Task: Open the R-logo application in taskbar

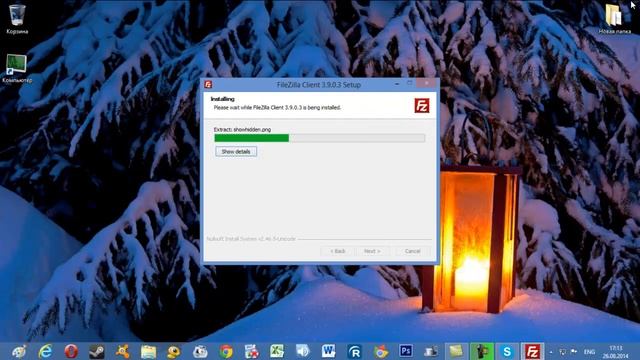Action: (354, 351)
